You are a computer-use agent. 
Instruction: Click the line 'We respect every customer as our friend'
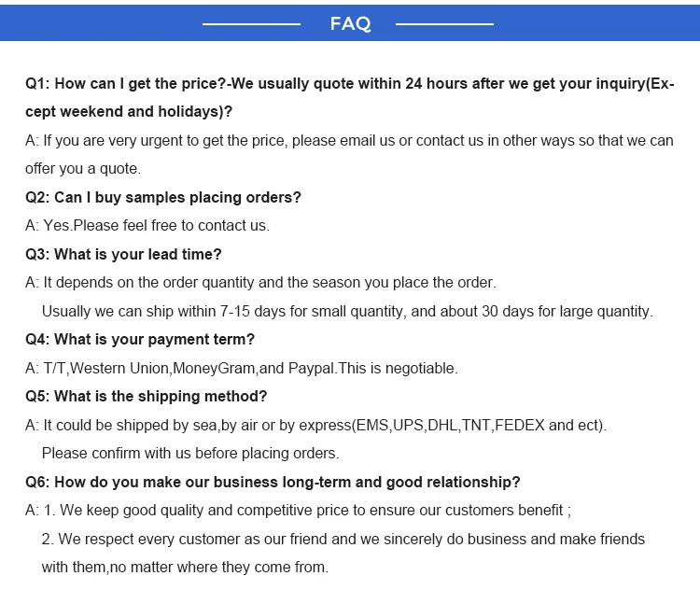tap(343, 539)
